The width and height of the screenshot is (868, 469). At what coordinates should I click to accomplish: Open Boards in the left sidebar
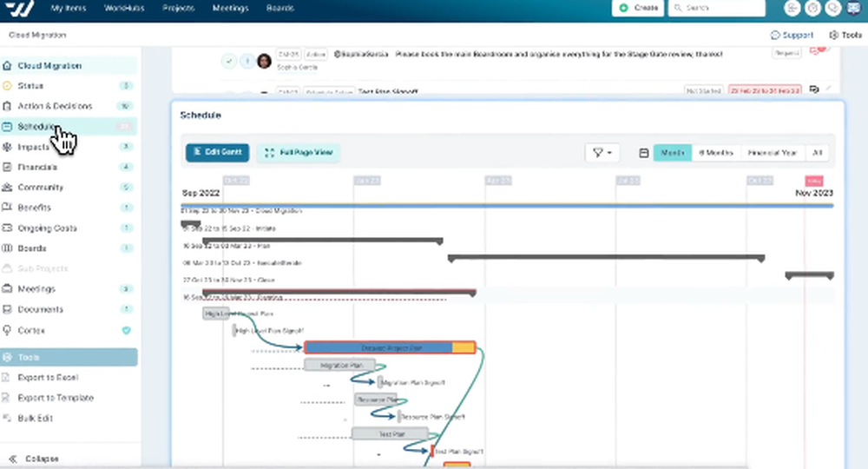pyautogui.click(x=69, y=248)
